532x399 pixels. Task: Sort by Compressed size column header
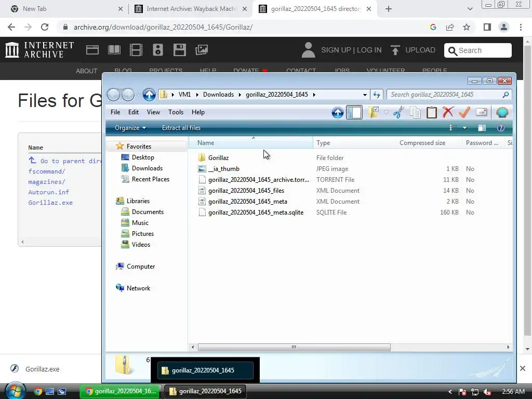pos(429,143)
